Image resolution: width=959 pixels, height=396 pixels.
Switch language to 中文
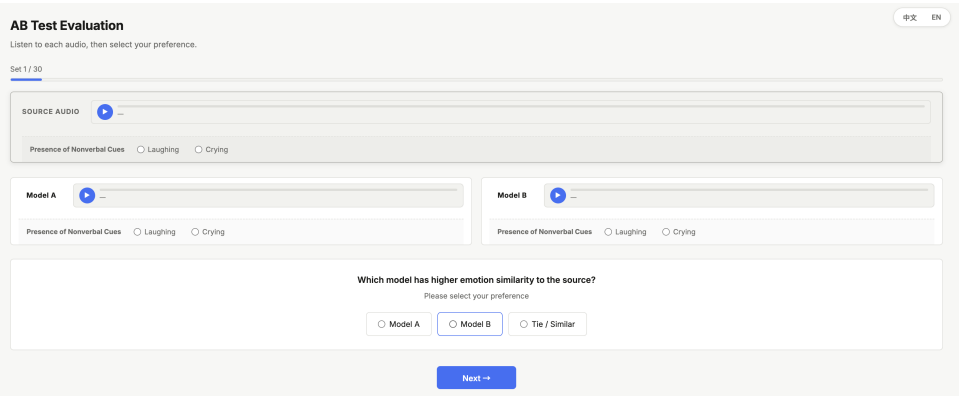tap(910, 18)
